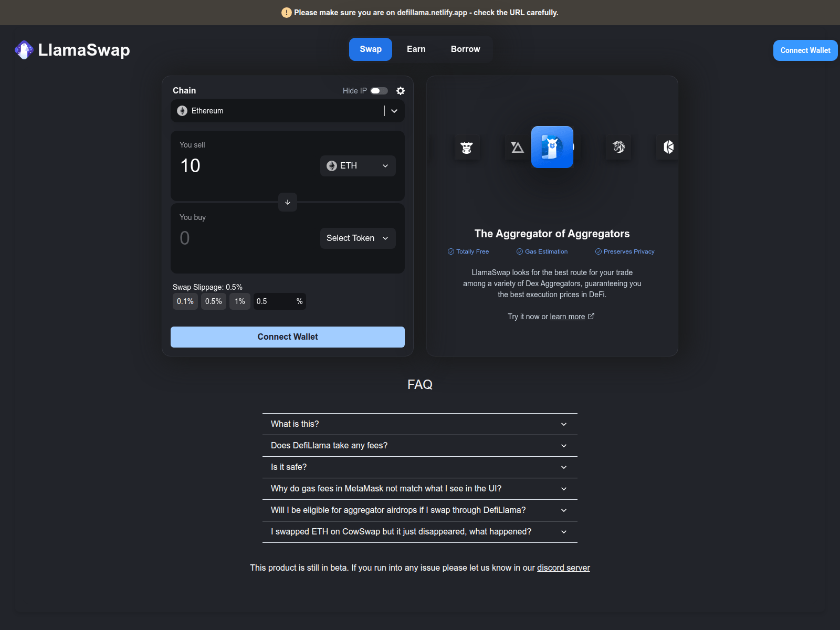The image size is (840, 630).
Task: Click the LlamaSwap title text
Action: pyautogui.click(x=84, y=50)
